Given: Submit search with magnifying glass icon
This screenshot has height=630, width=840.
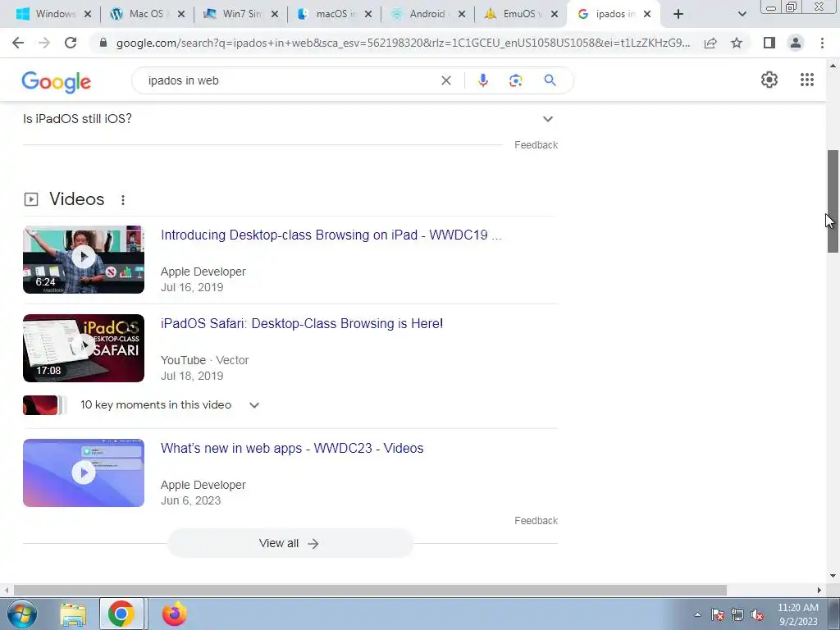Looking at the screenshot, I should (x=550, y=80).
